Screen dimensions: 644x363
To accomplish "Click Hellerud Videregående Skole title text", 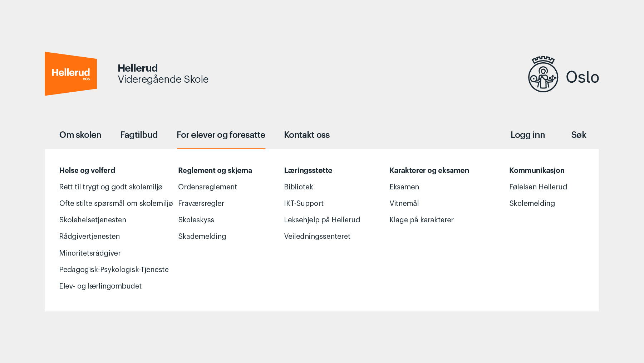I will pyautogui.click(x=163, y=74).
